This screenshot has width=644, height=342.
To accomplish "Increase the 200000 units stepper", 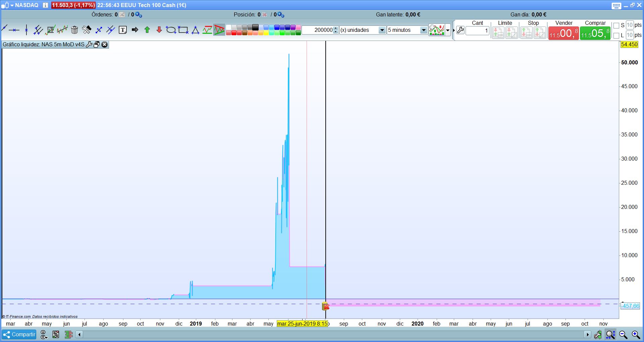I will click(336, 28).
